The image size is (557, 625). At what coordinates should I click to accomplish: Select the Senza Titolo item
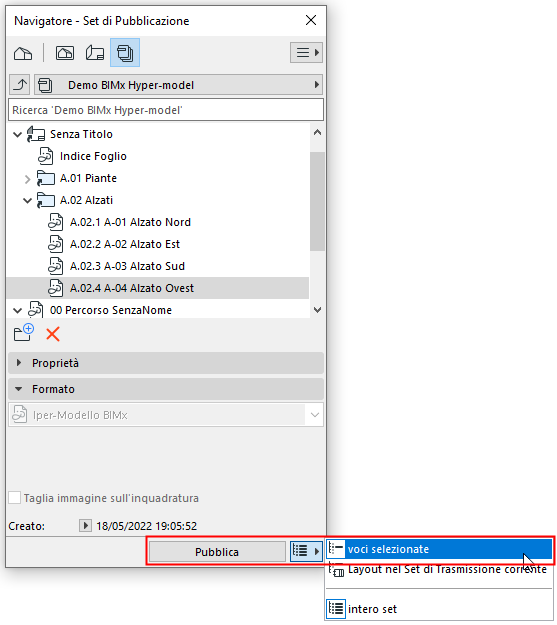81,134
